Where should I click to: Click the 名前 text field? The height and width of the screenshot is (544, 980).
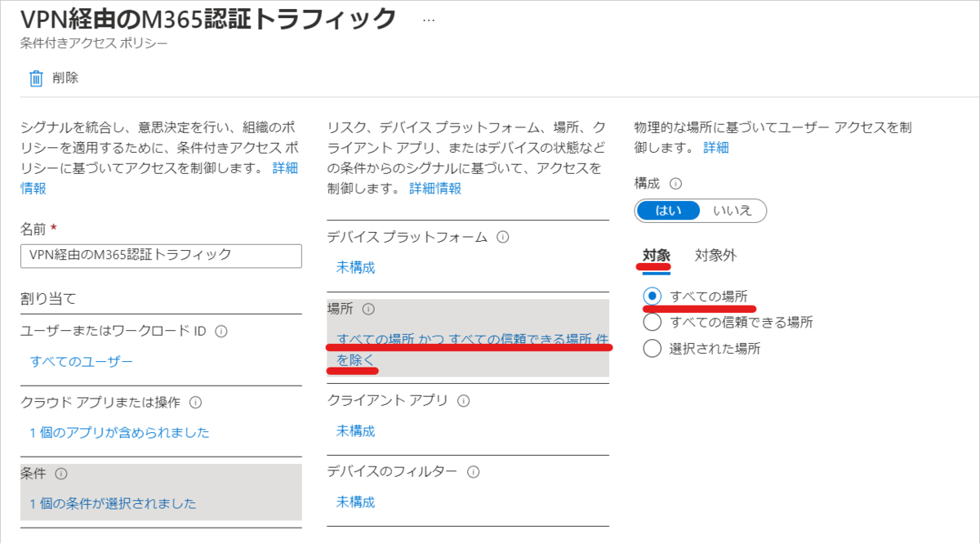coord(161,255)
